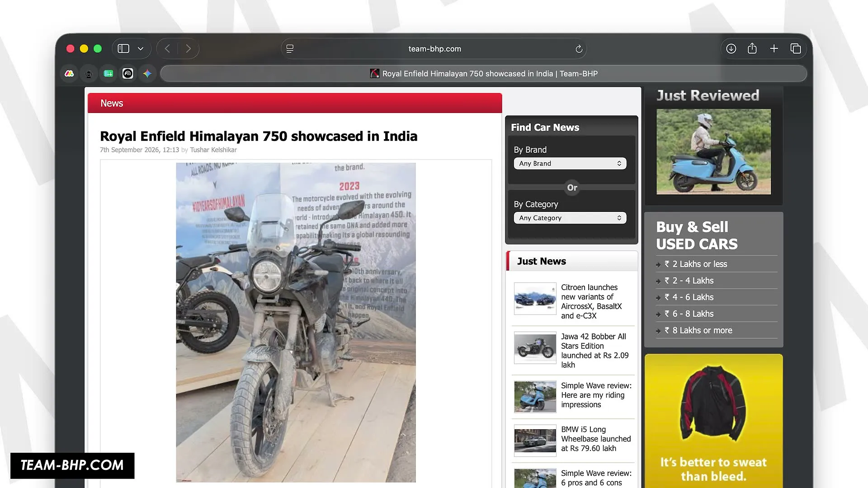
Task: Click the multicolor cloud extension icon
Action: click(x=69, y=74)
